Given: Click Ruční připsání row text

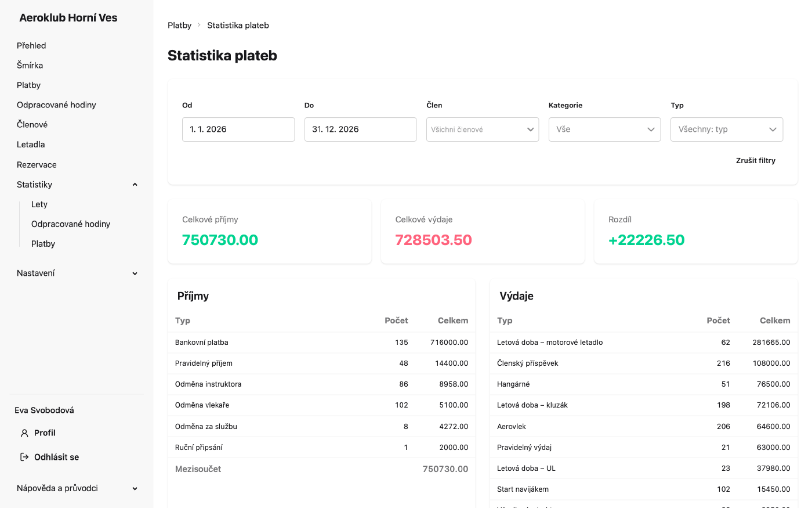Looking at the screenshot, I should [199, 448].
